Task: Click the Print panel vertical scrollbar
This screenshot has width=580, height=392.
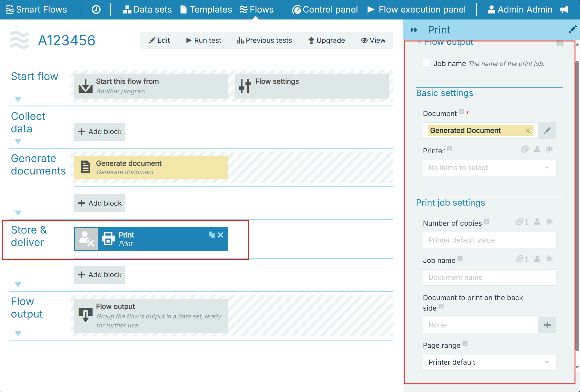Action: (577, 206)
